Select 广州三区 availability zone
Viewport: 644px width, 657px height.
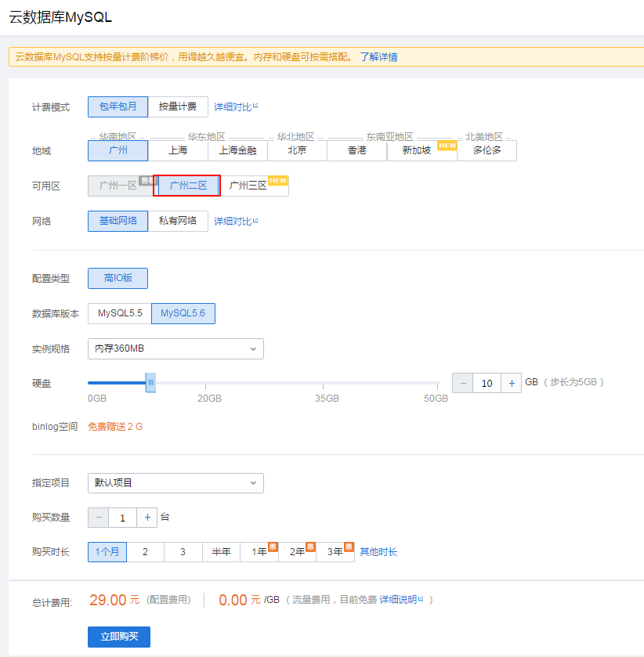pos(255,186)
